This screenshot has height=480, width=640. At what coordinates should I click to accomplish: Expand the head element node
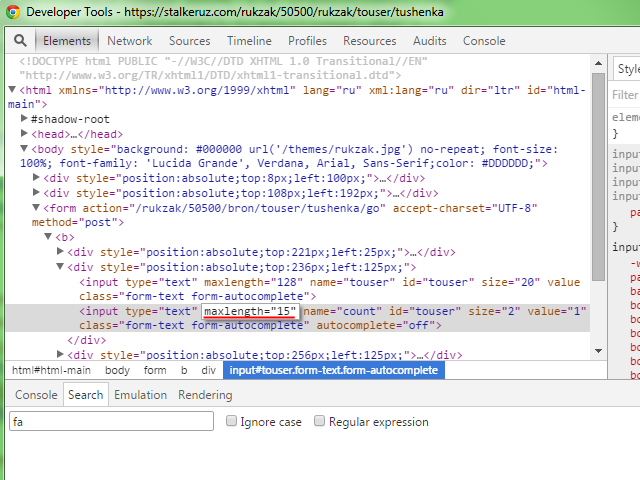(24, 134)
